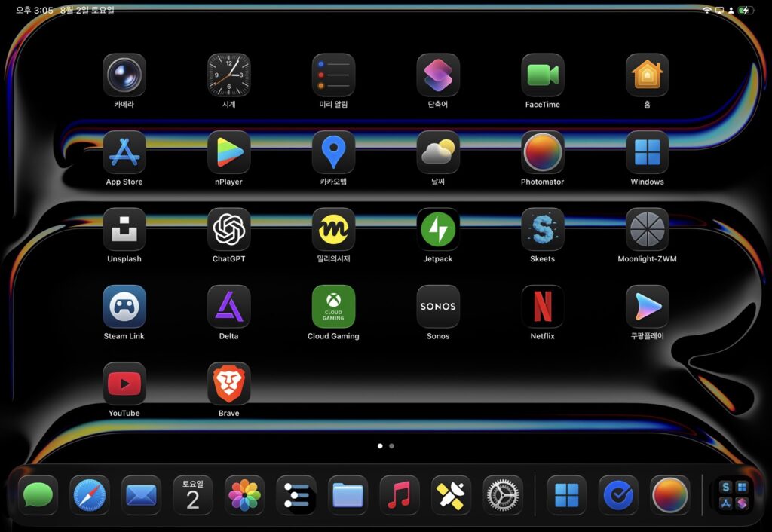Open the calendar icon showing 토요일 2
The image size is (772, 532).
click(x=193, y=495)
